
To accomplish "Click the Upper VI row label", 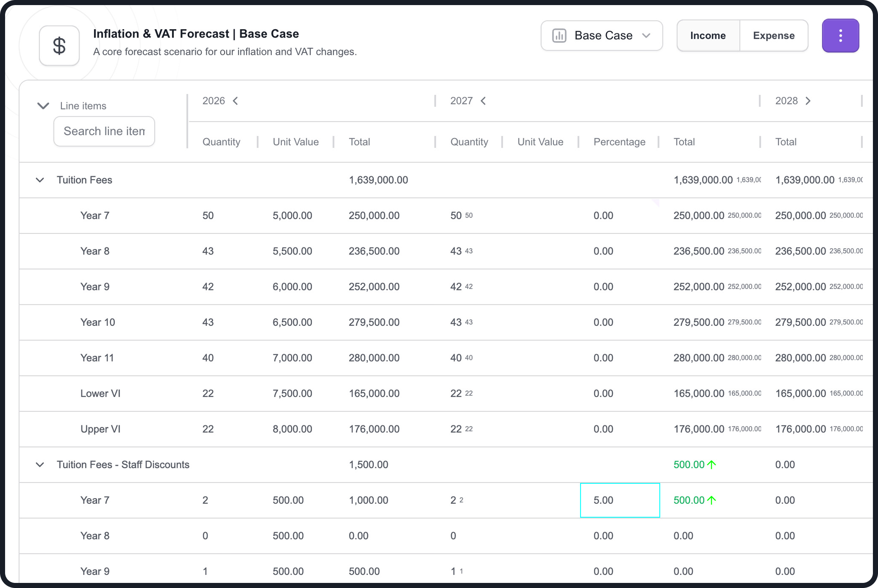I will pyautogui.click(x=100, y=429).
